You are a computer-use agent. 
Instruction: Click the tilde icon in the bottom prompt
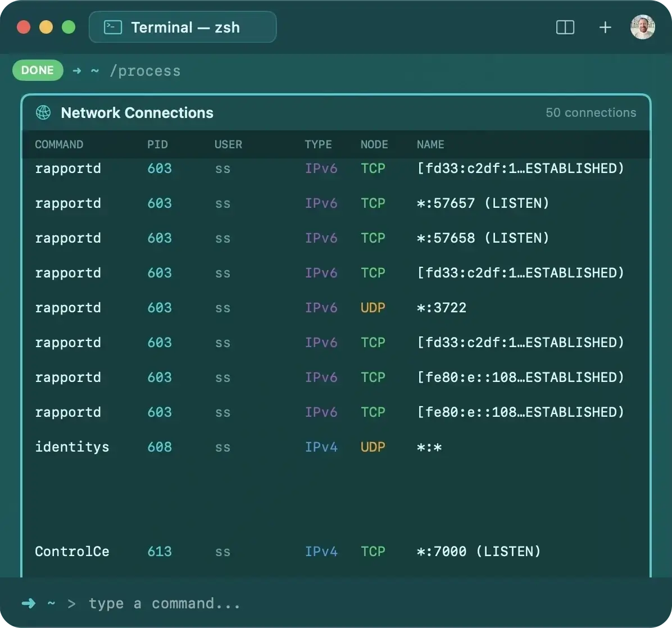click(x=52, y=603)
